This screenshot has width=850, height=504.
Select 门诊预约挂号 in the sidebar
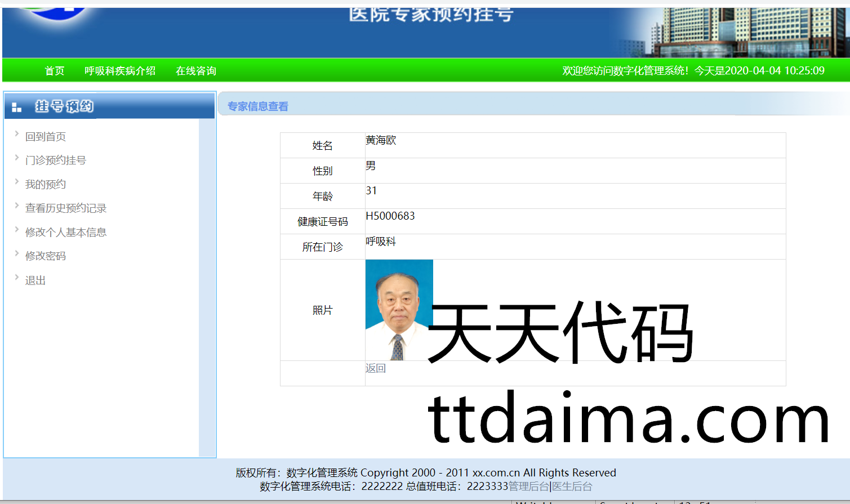(x=56, y=160)
